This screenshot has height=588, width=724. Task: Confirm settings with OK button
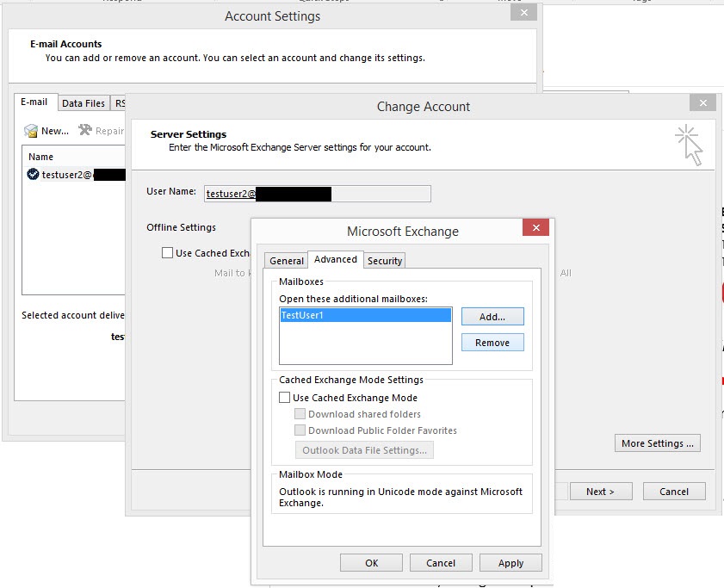click(x=371, y=562)
